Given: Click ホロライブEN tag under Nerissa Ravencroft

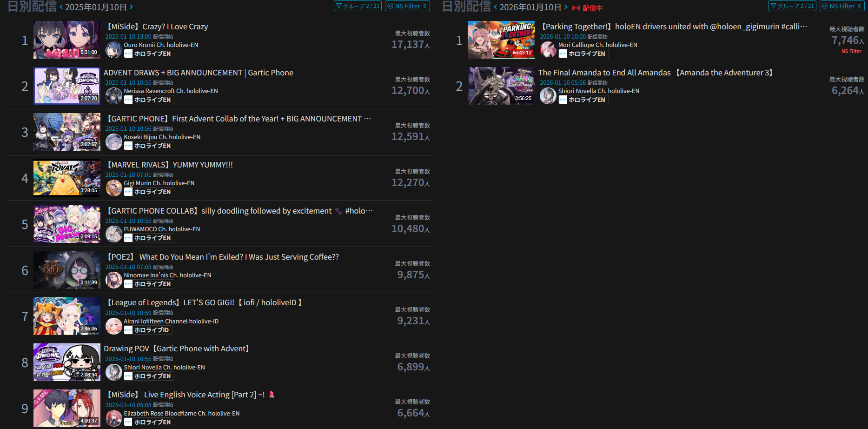Looking at the screenshot, I should pos(149,100).
